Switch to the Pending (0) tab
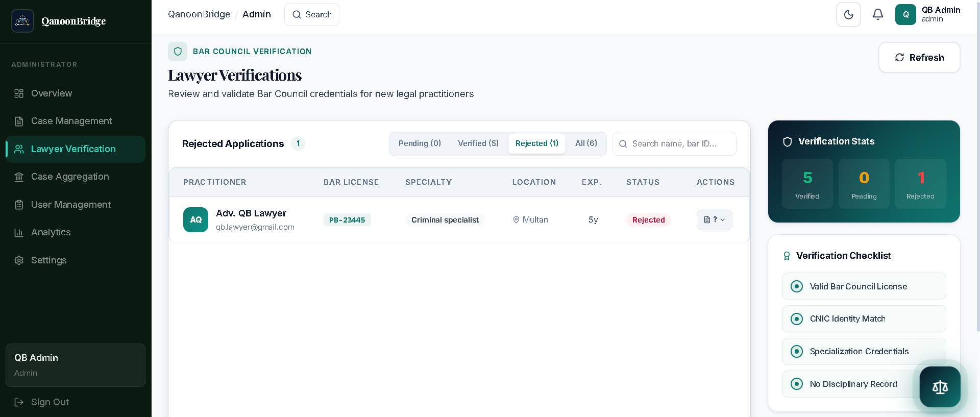980x417 pixels. (x=420, y=143)
